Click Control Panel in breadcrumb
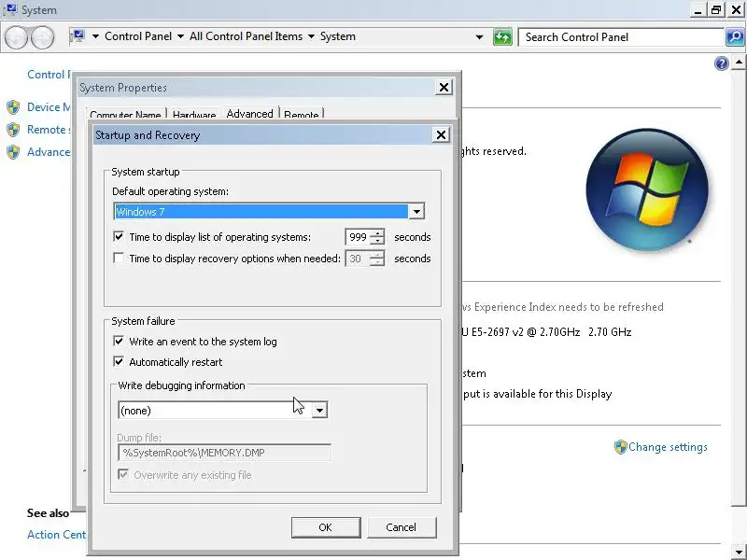Screen dimensions: 747x560 pos(138,36)
